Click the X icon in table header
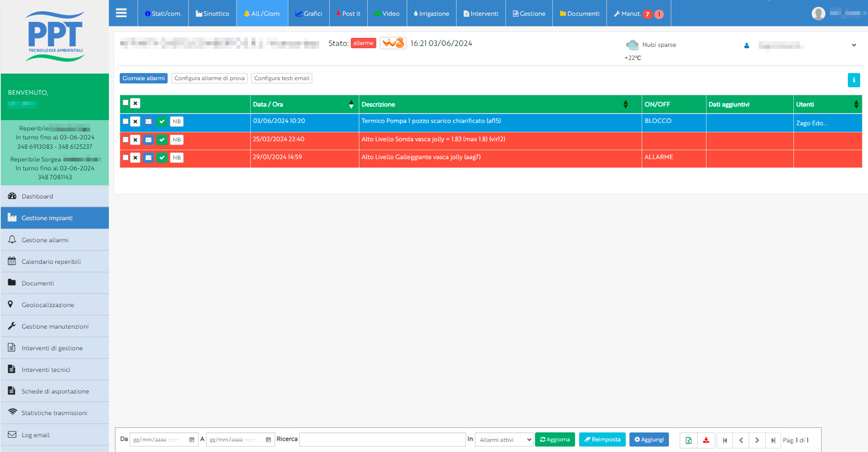This screenshot has width=868, height=452. [135, 103]
